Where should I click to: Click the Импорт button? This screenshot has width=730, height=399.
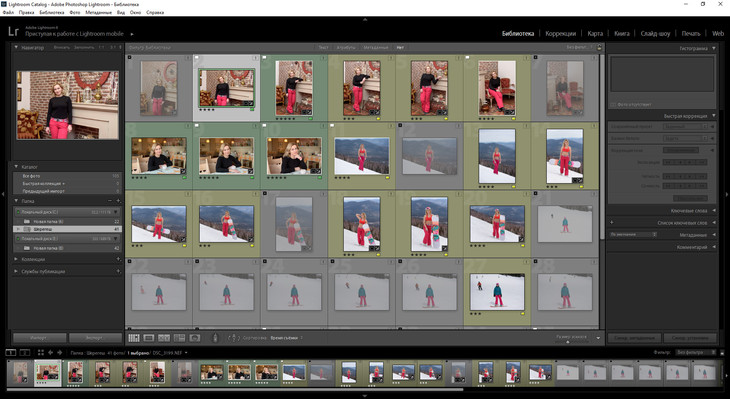coord(39,338)
